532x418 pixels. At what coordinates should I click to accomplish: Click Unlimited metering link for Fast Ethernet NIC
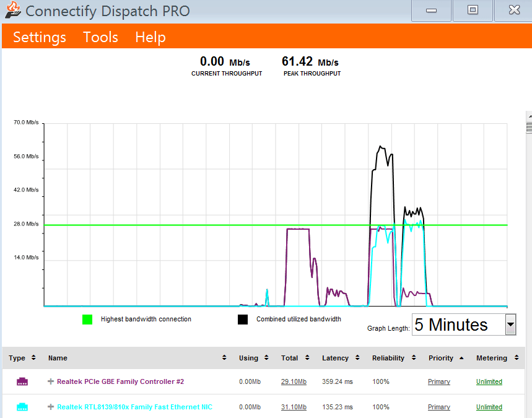point(489,407)
